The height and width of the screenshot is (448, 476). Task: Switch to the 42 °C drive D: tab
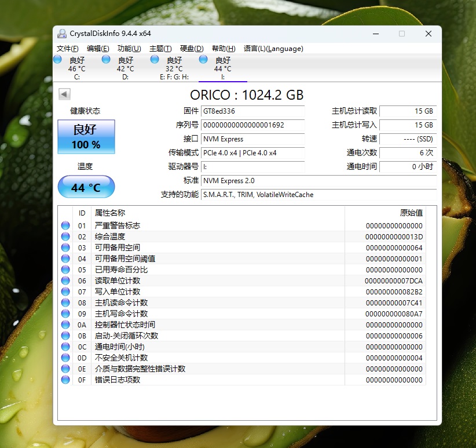pos(126,68)
